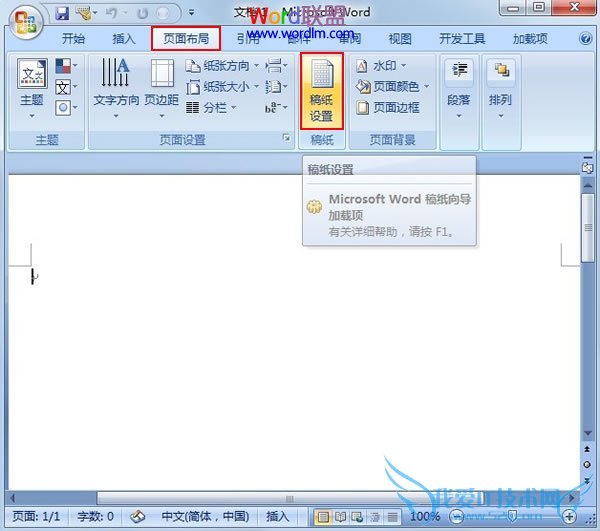Open the Columns (分栏) dropdown
The image size is (600, 531).
point(211,108)
